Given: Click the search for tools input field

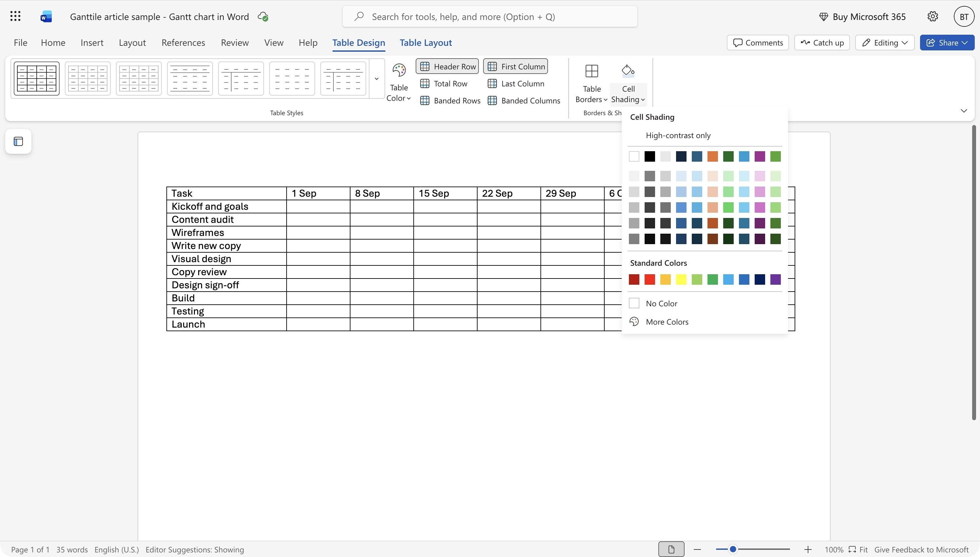Looking at the screenshot, I should [x=490, y=16].
